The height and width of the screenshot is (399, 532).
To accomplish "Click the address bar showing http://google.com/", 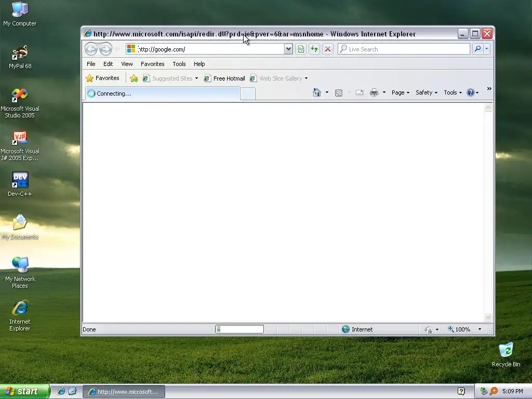I will point(205,49).
